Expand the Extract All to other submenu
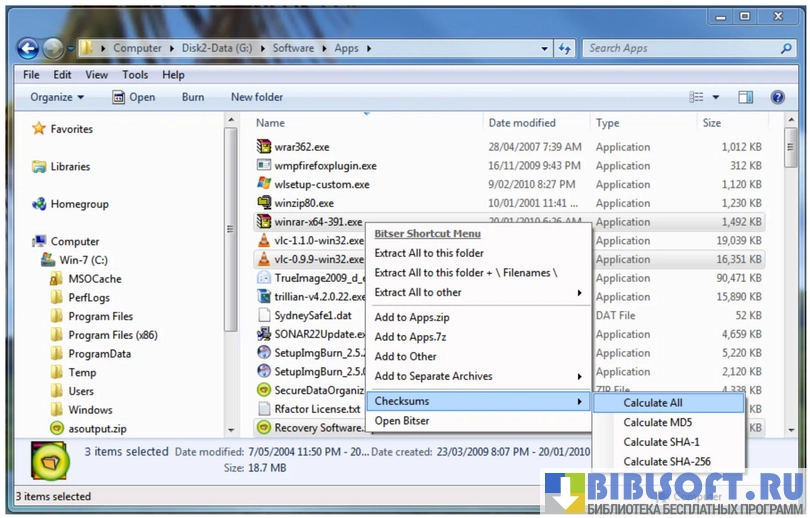Viewport: 810px width, 518px height. (x=579, y=293)
